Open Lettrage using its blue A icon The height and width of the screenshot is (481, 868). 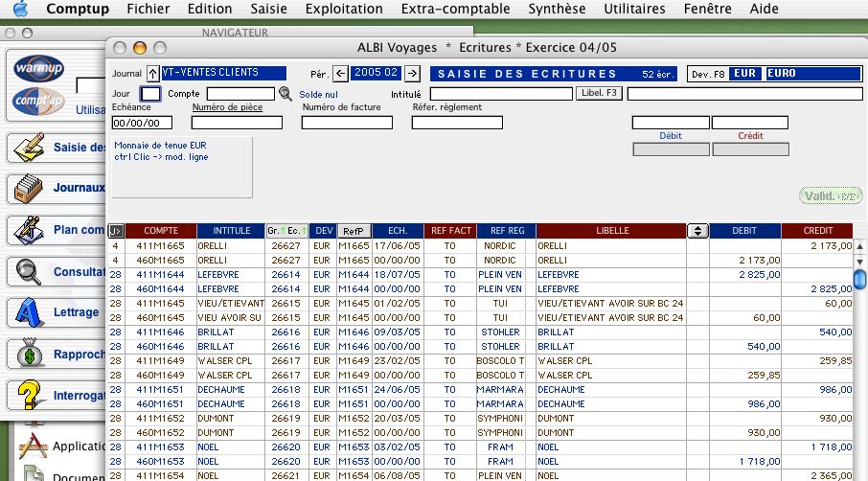point(30,312)
